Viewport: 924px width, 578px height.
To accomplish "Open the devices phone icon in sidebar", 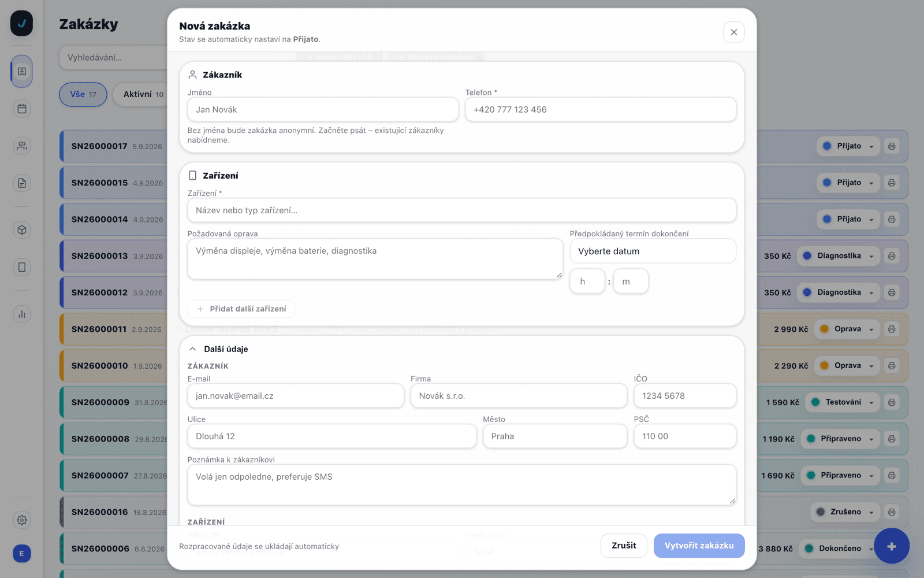I will point(22,267).
